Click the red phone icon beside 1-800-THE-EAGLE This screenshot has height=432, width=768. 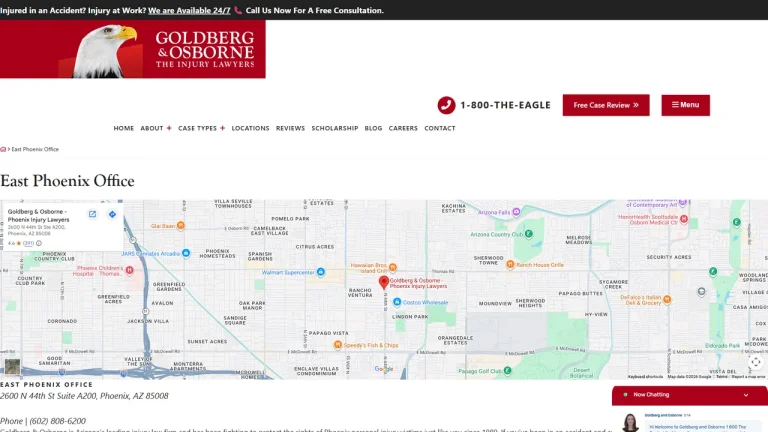(x=446, y=105)
